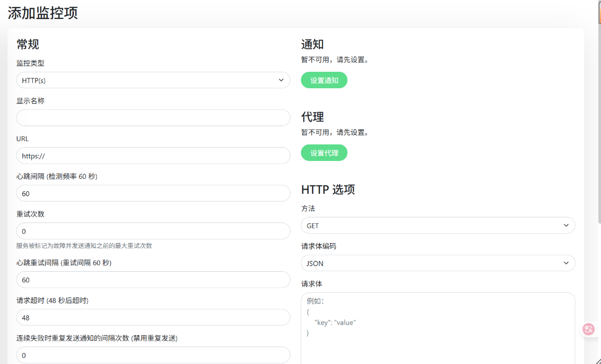Focus the 显示名称 text field
This screenshot has height=364, width=601.
pos(153,118)
